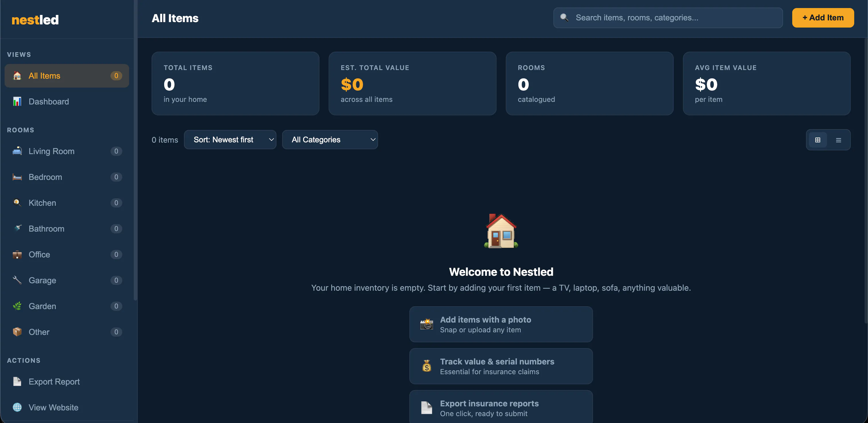Open the Other room
868x423 pixels.
[67, 332]
